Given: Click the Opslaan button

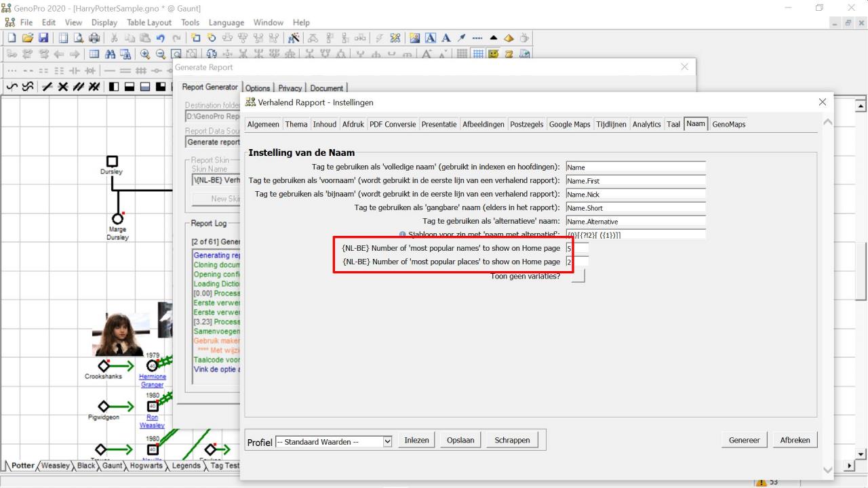Looking at the screenshot, I should [460, 440].
